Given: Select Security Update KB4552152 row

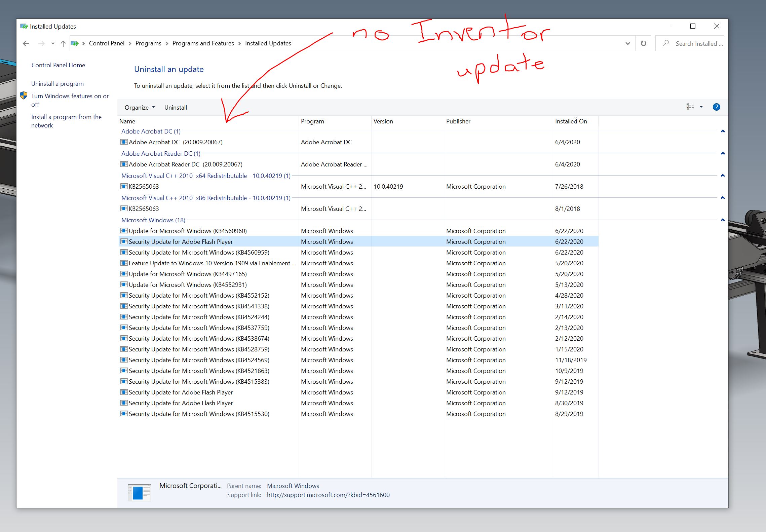Looking at the screenshot, I should coord(199,295).
